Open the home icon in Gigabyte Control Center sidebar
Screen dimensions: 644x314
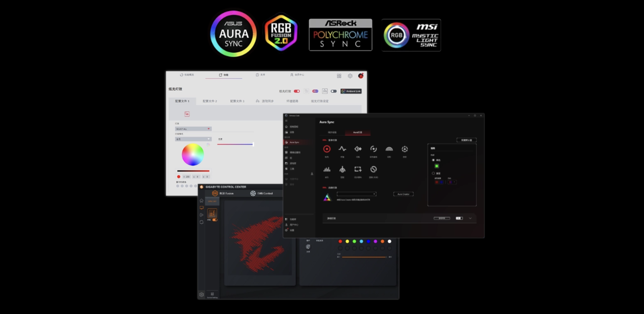point(202,201)
